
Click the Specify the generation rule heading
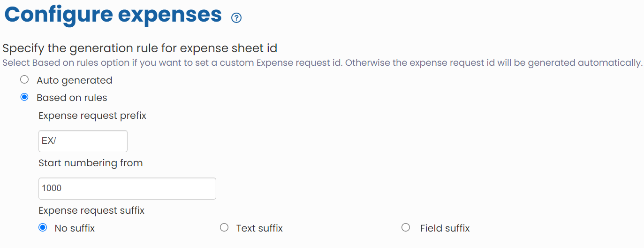tap(140, 48)
